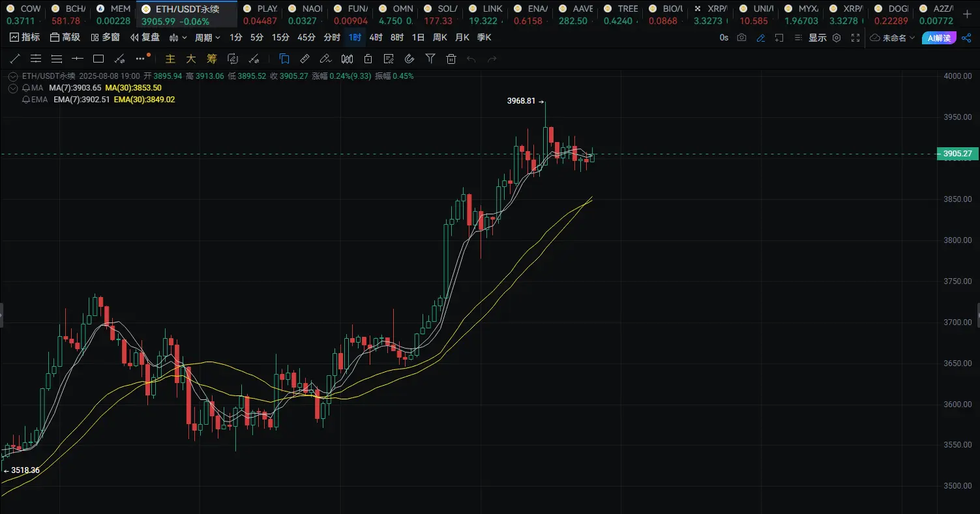This screenshot has height=514, width=980.
Task: Open the DOG symbol tab
Action: (890, 14)
